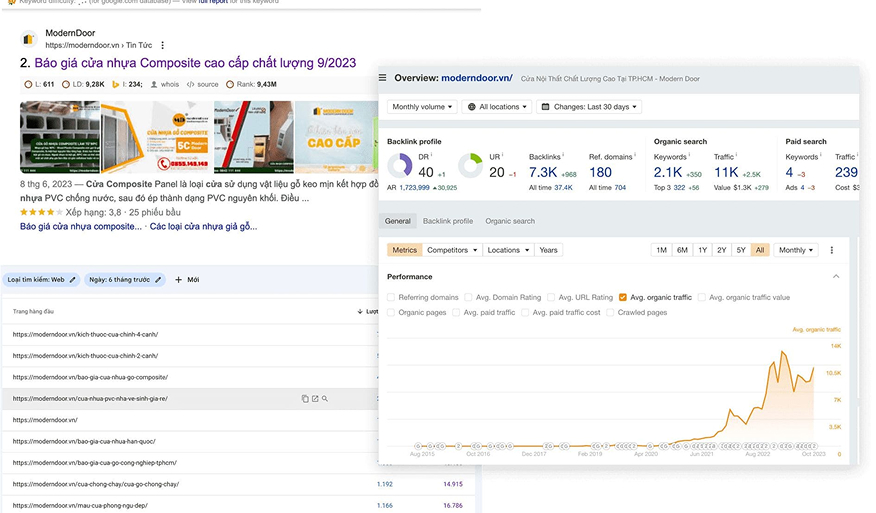Open bao-gia-cua-nhua-han-quoc URL row
The image size is (876, 513).
click(84, 441)
